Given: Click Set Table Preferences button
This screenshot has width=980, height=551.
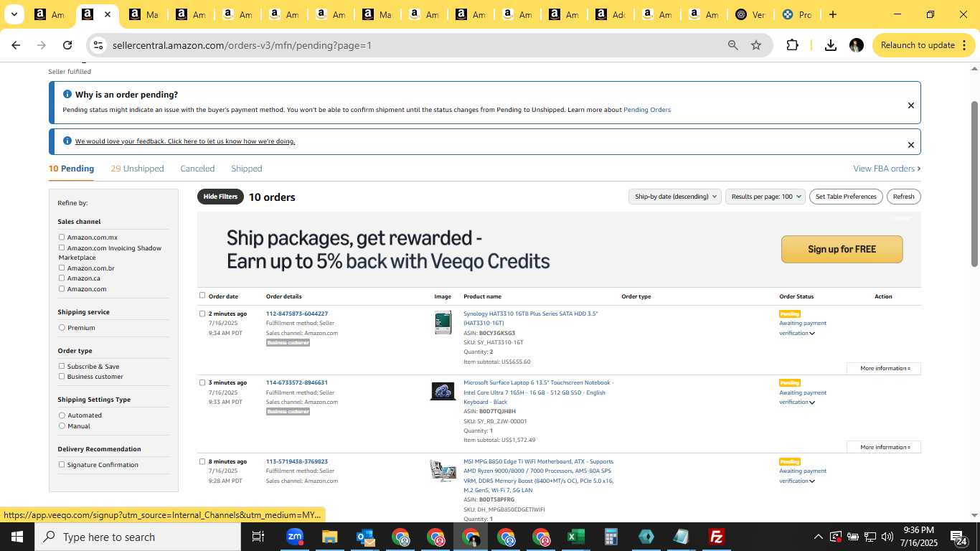Looking at the screenshot, I should tap(846, 197).
